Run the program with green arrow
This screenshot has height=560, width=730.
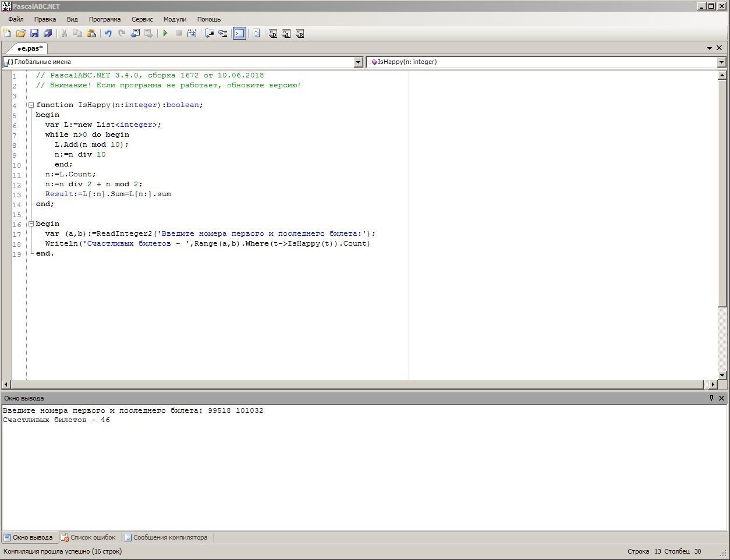(x=165, y=34)
